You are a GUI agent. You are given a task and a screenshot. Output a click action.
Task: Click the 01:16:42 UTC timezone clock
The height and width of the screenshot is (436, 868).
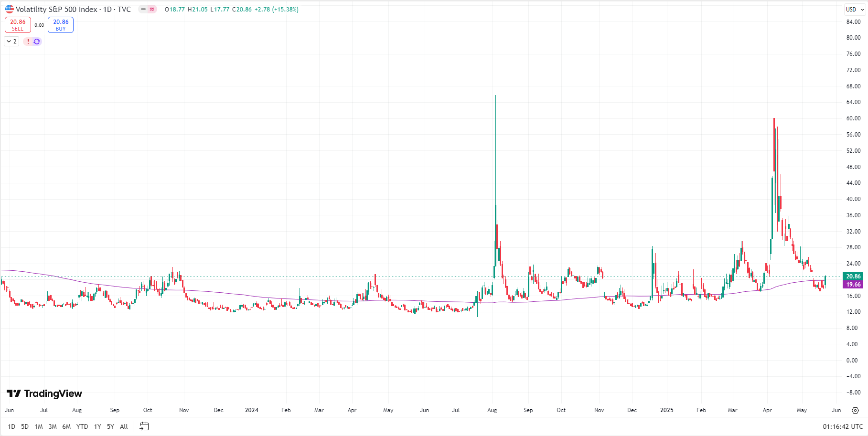(842, 426)
